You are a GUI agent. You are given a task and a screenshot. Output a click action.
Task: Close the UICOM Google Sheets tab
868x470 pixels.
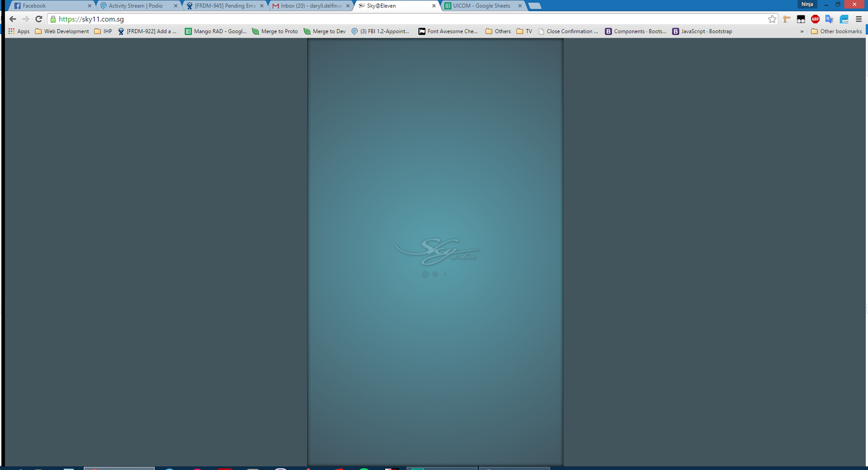click(520, 6)
